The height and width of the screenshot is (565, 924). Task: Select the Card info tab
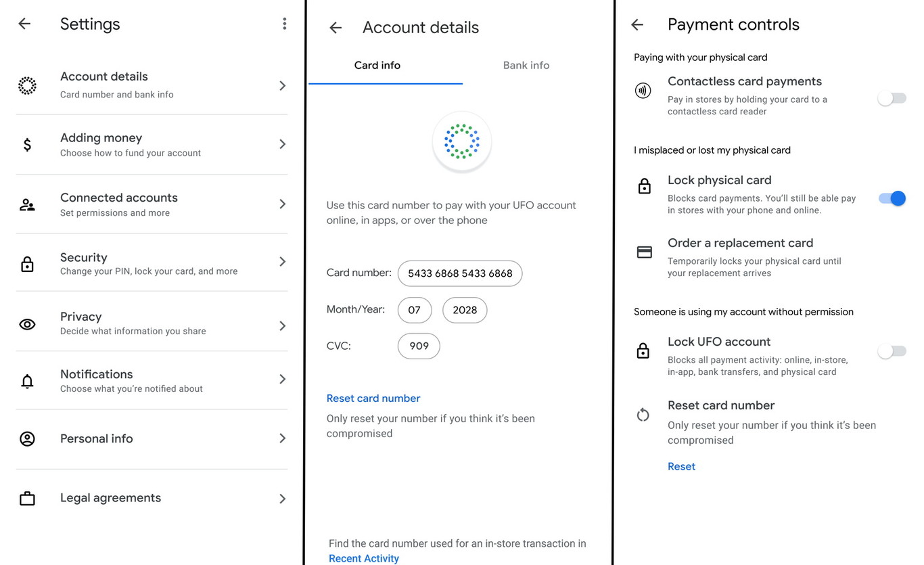click(x=377, y=65)
